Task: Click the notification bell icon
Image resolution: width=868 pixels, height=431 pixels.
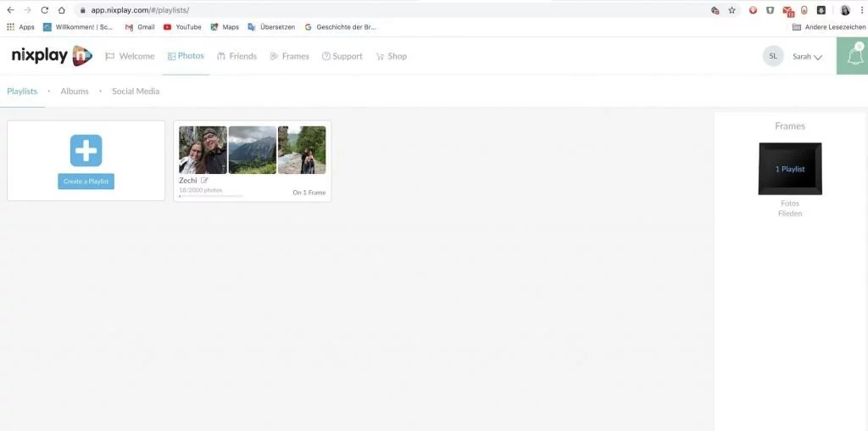Action: (854, 55)
